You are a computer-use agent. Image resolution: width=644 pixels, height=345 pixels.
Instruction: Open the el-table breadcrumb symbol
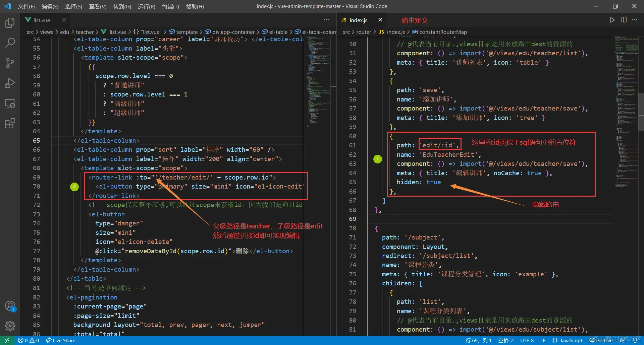coord(275,32)
